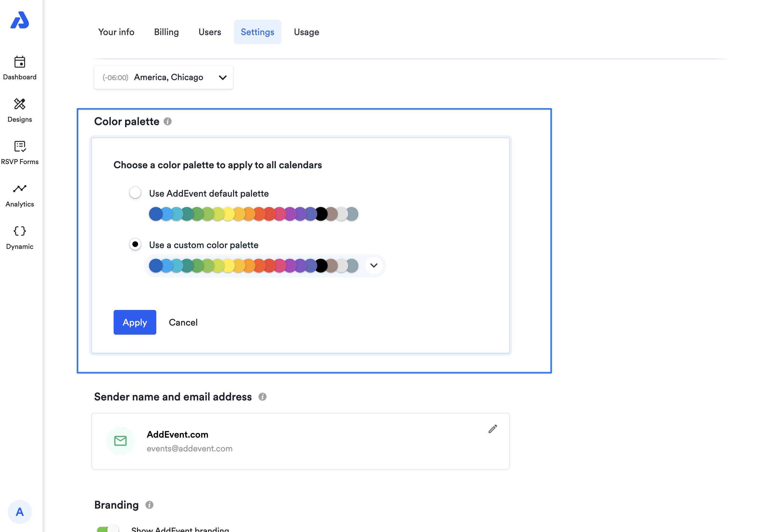Open the Dynamic section
This screenshot has width=778, height=532.
[x=20, y=231]
